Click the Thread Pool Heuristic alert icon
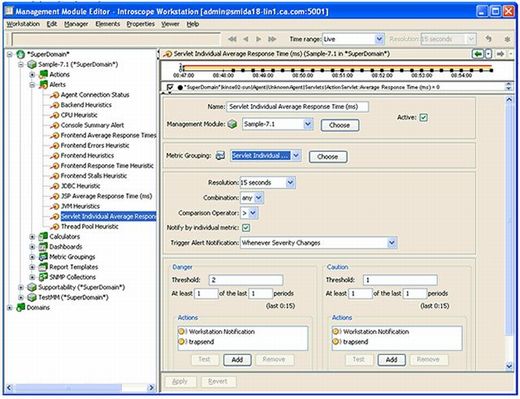The image size is (520, 399). click(55, 227)
